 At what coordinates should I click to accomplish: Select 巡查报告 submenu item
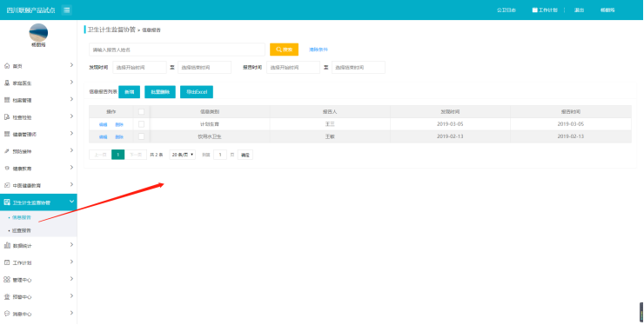tap(22, 230)
